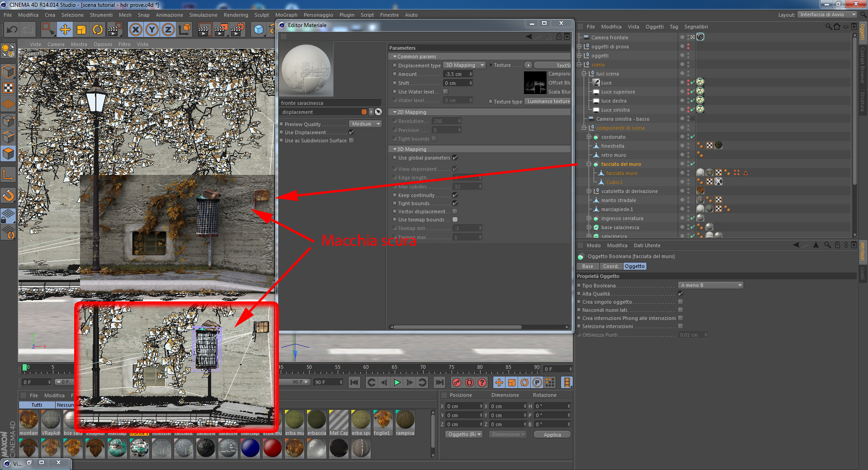The height and width of the screenshot is (470, 868).
Task: Enable the Vector displacement checkbox
Action: click(455, 211)
